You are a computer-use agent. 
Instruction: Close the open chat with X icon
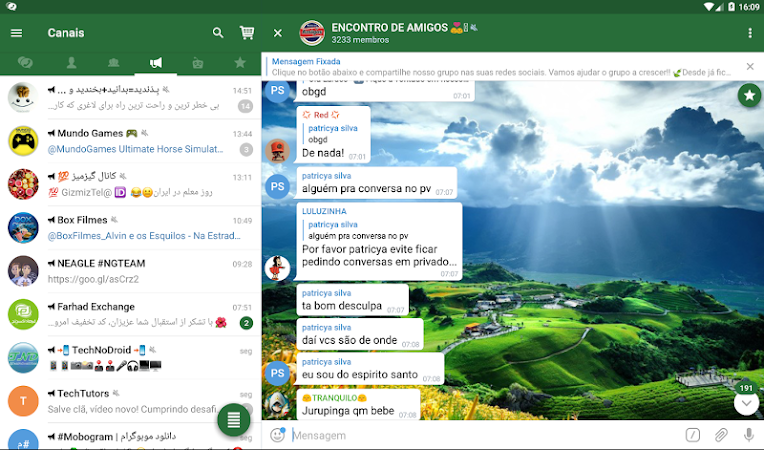pyautogui.click(x=278, y=33)
